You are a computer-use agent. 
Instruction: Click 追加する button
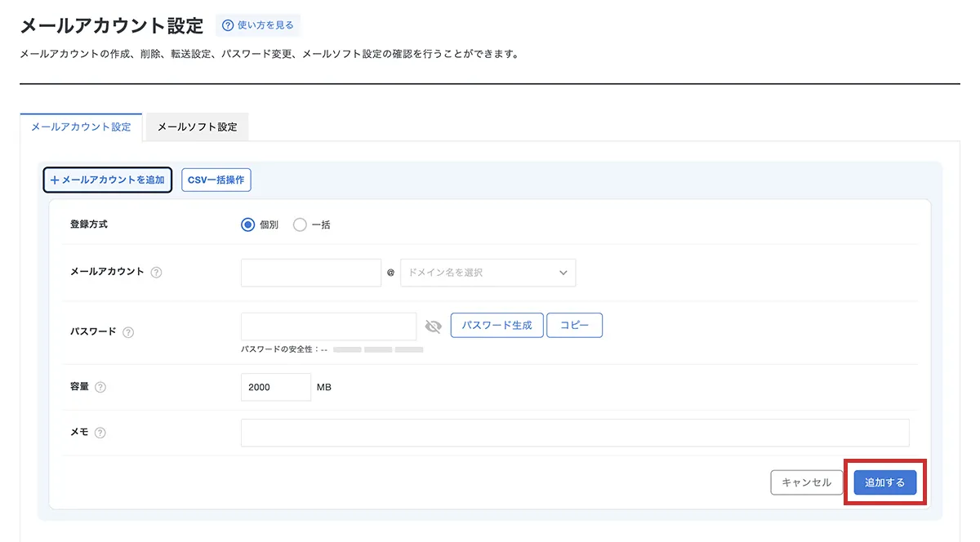[885, 482]
